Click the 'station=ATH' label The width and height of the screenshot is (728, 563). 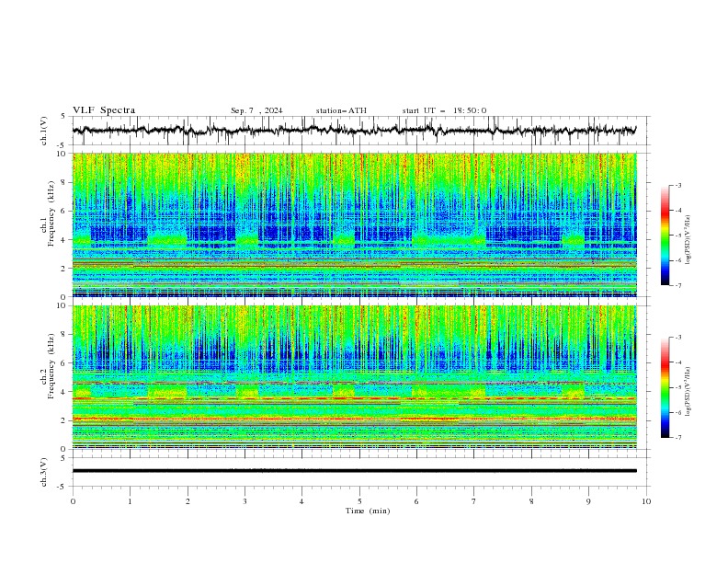coord(341,110)
